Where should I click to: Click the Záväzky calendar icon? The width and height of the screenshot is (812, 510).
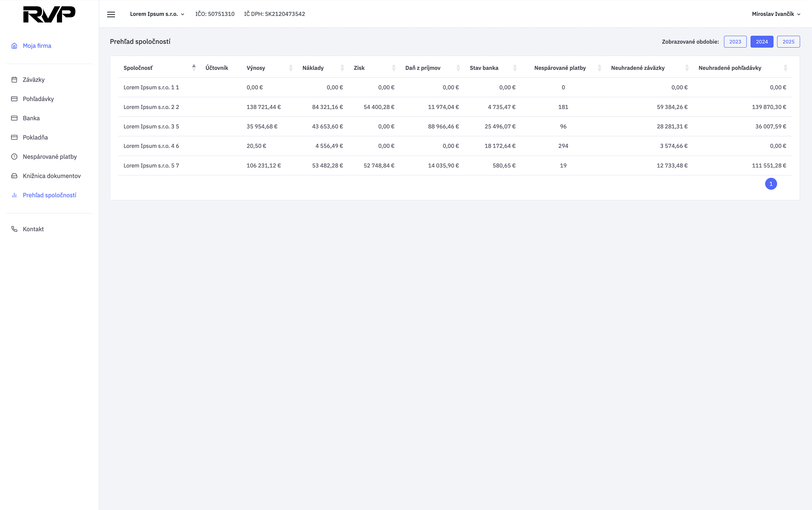point(14,80)
